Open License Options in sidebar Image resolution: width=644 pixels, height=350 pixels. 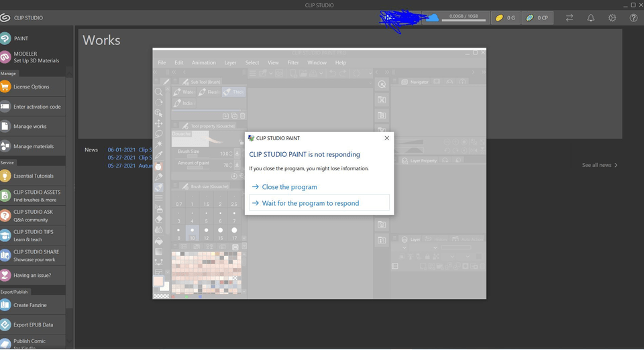[x=33, y=86]
